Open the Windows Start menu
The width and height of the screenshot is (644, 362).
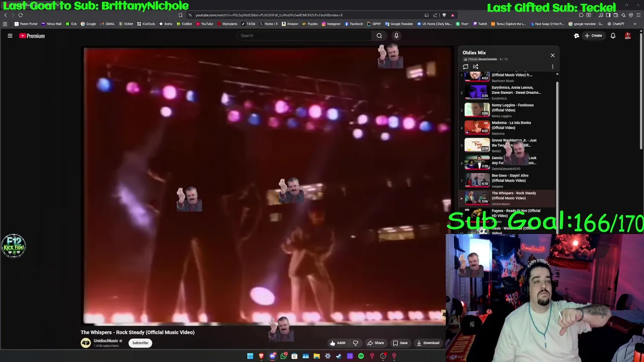(250, 356)
